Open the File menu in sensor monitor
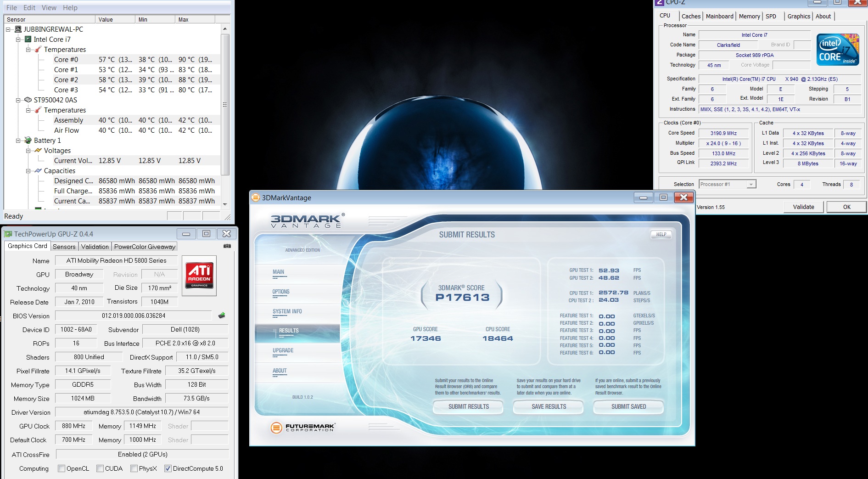868x479 pixels. pos(12,8)
